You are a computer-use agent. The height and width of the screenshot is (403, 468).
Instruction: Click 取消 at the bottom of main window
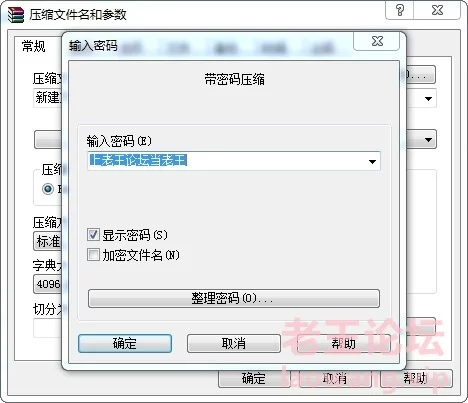[335, 378]
